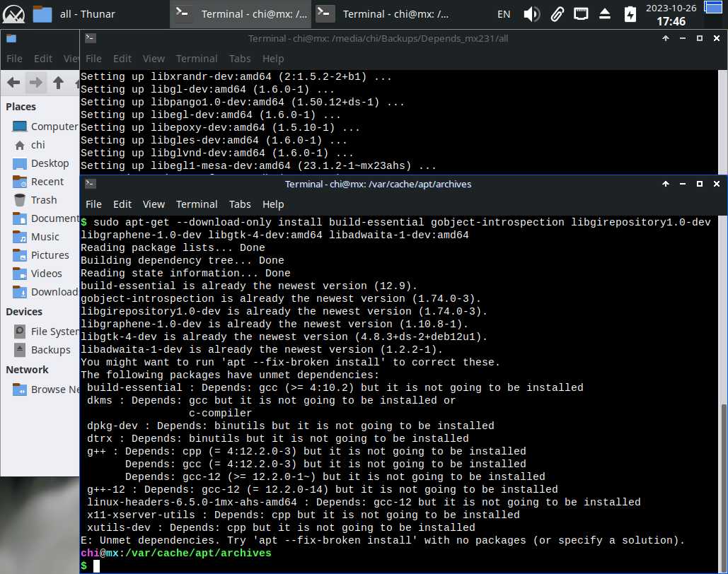Open Help menu in the archives terminal

(272, 204)
